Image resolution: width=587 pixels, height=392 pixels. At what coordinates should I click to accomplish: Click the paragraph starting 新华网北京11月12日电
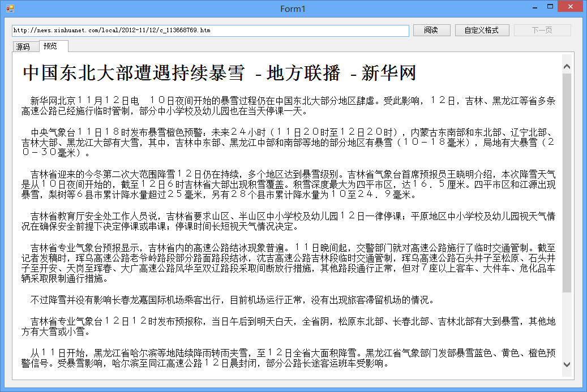(288, 106)
